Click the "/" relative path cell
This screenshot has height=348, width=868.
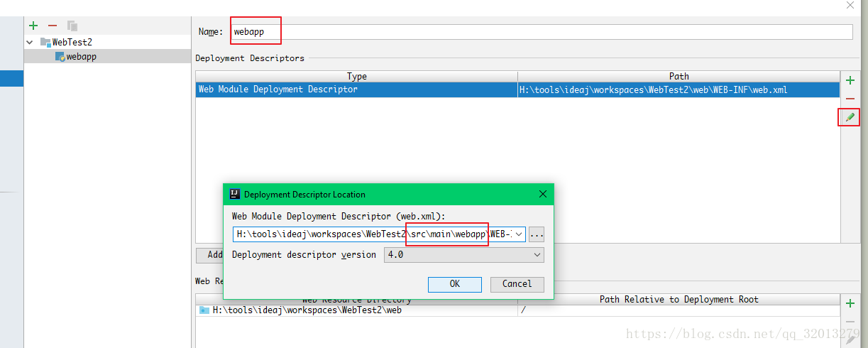click(679, 310)
